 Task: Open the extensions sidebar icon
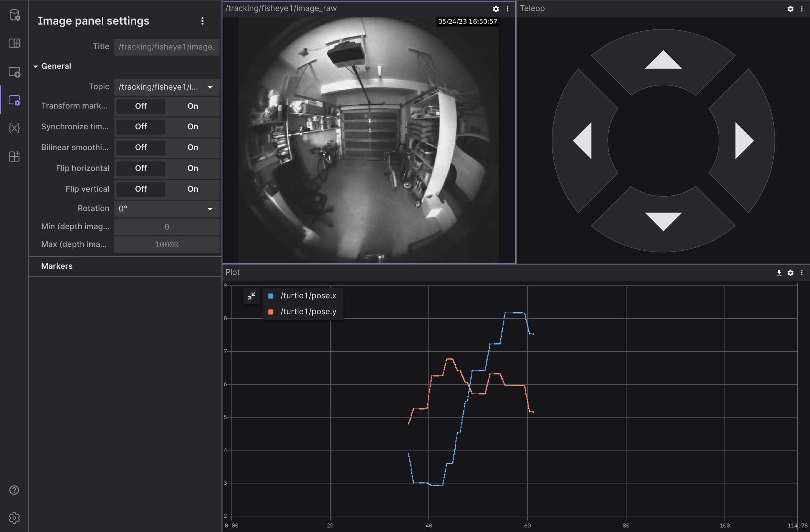coord(14,156)
